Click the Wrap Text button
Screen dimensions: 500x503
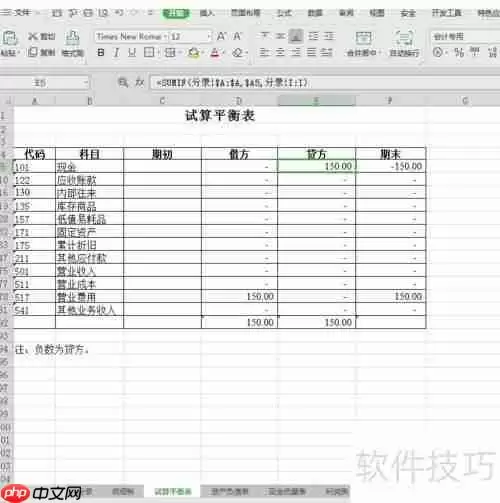point(404,43)
